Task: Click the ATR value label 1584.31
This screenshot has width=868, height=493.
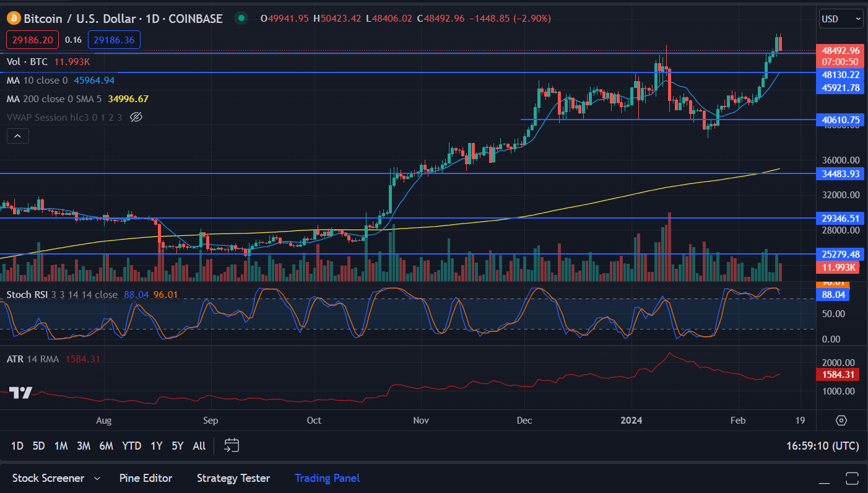Action: [x=839, y=375]
